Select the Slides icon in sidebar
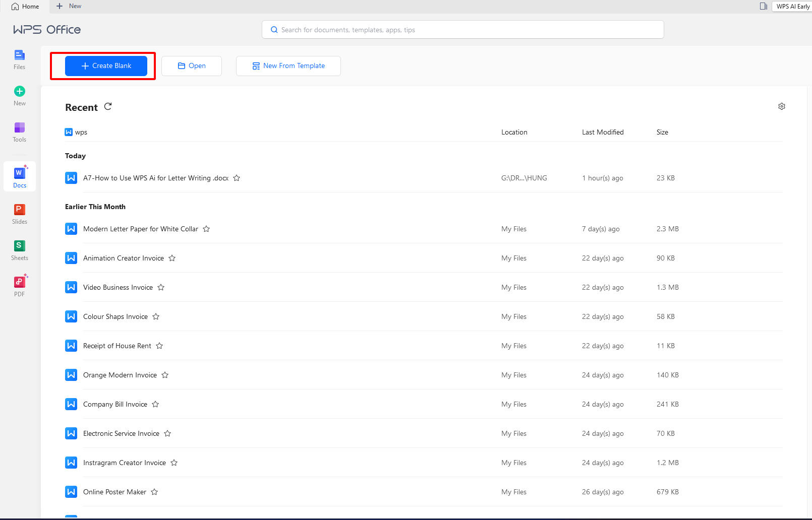The image size is (812, 520). tap(19, 213)
